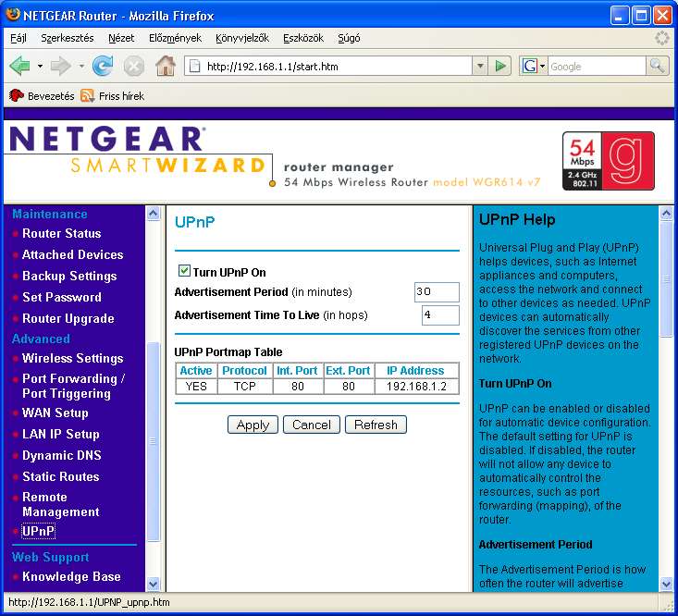Screen dimensions: 678x616
Task: Click the search magnifier icon
Action: click(x=658, y=67)
